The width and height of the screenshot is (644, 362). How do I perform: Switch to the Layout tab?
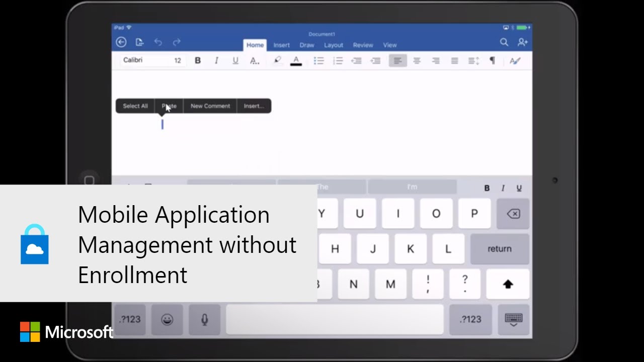coord(334,45)
